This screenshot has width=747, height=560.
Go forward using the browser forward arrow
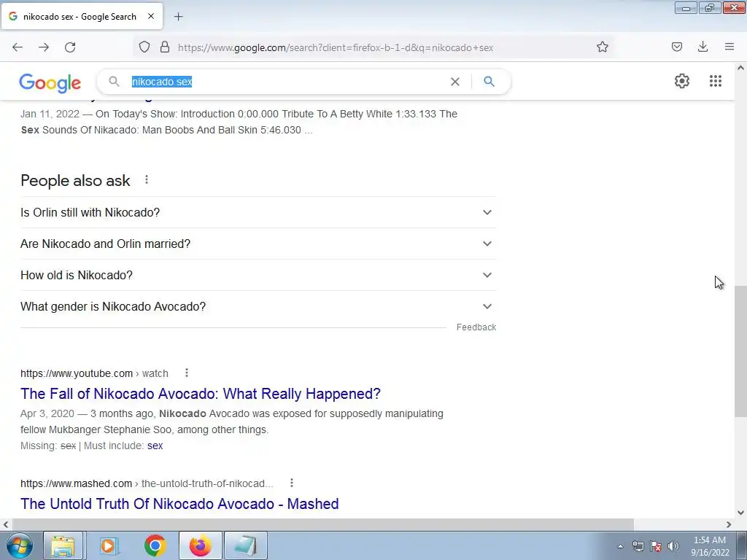pyautogui.click(x=44, y=47)
